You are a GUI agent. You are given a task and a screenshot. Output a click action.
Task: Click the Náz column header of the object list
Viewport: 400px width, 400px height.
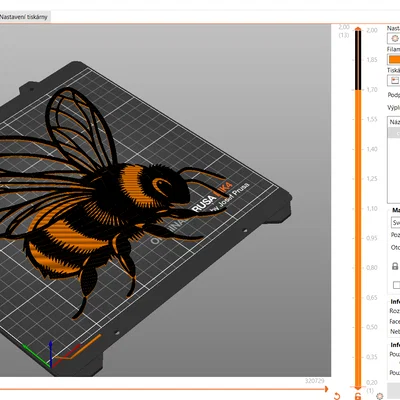coord(394,122)
